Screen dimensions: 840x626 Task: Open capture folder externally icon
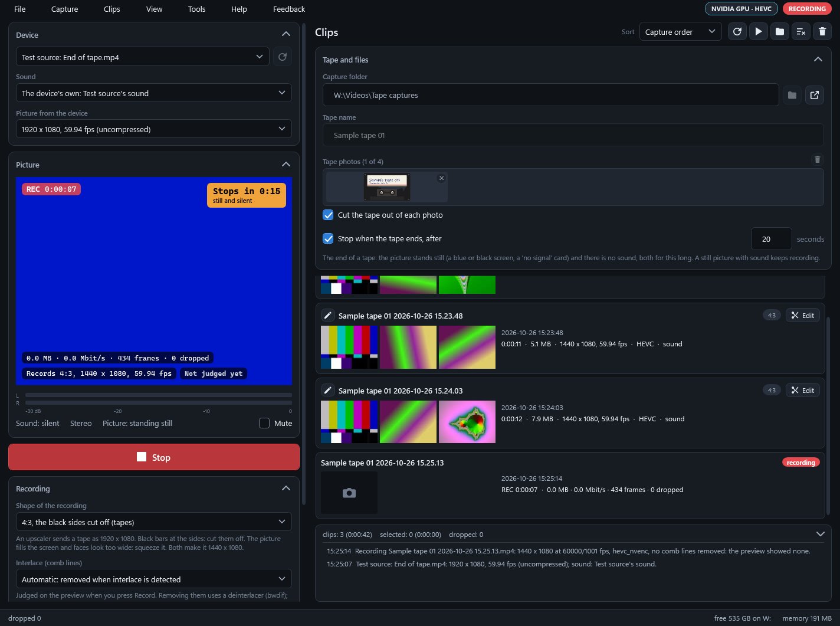(x=815, y=95)
